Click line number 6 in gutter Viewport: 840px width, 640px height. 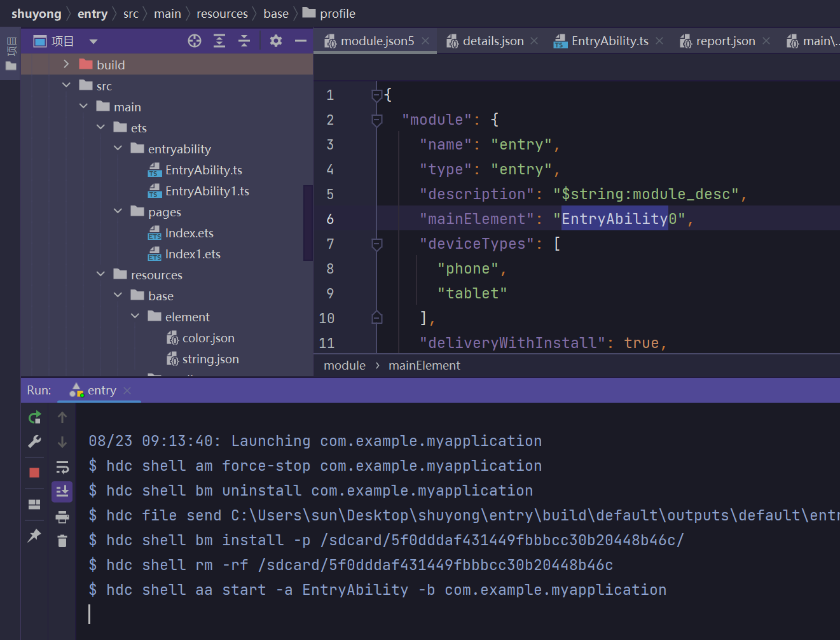point(330,219)
